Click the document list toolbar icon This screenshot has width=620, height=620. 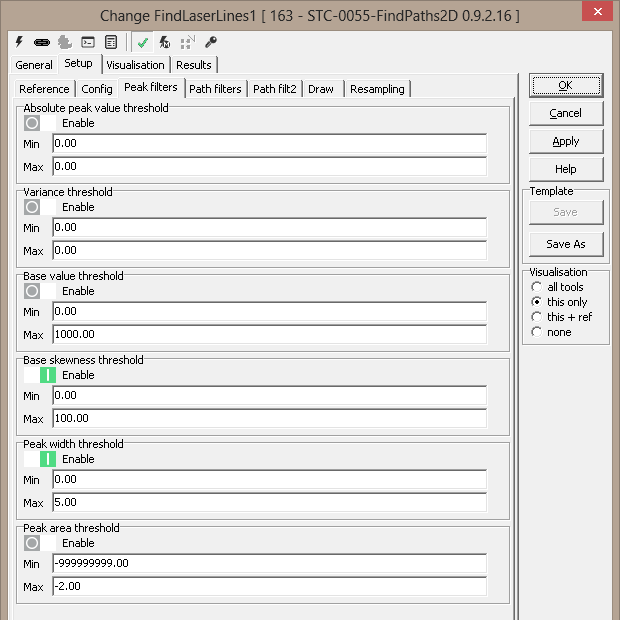tap(110, 42)
